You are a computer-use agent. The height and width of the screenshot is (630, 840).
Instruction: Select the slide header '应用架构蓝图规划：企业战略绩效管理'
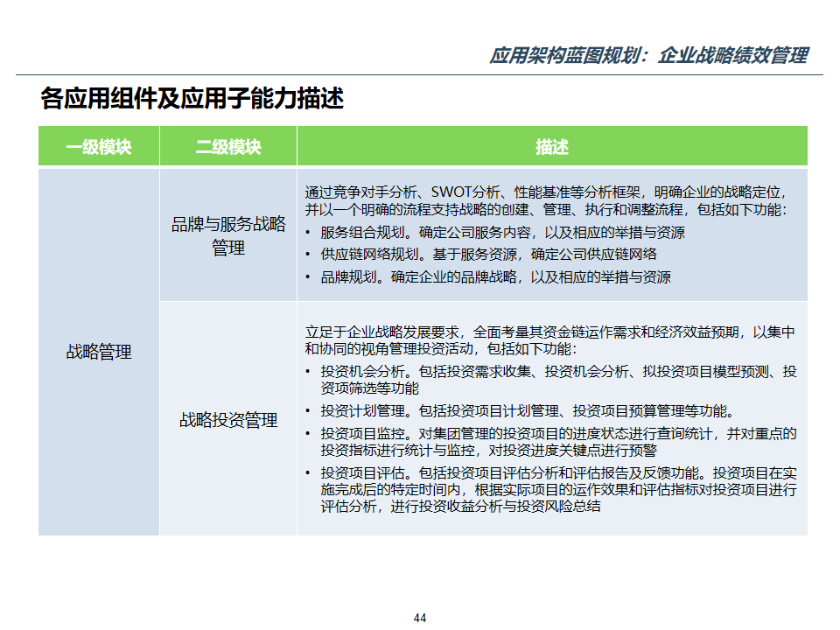[648, 55]
